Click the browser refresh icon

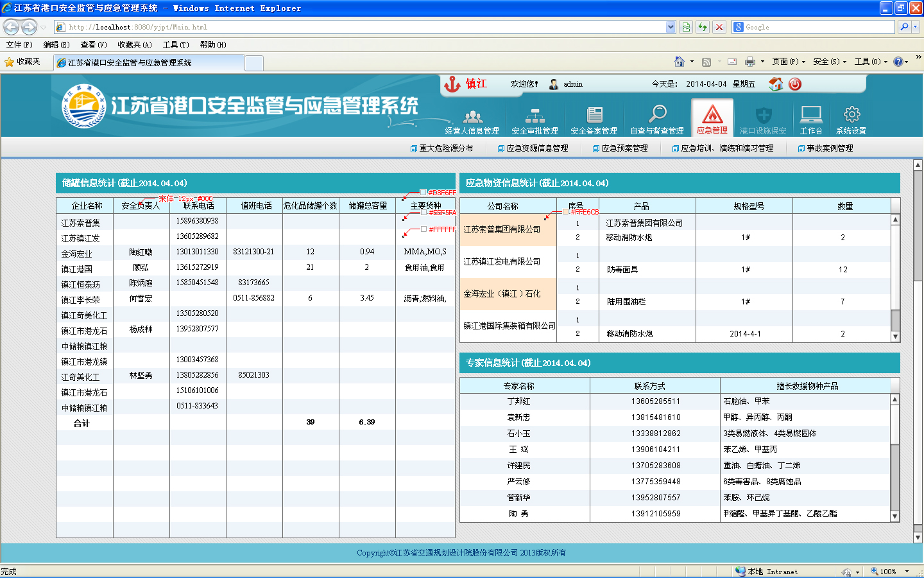pyautogui.click(x=703, y=27)
